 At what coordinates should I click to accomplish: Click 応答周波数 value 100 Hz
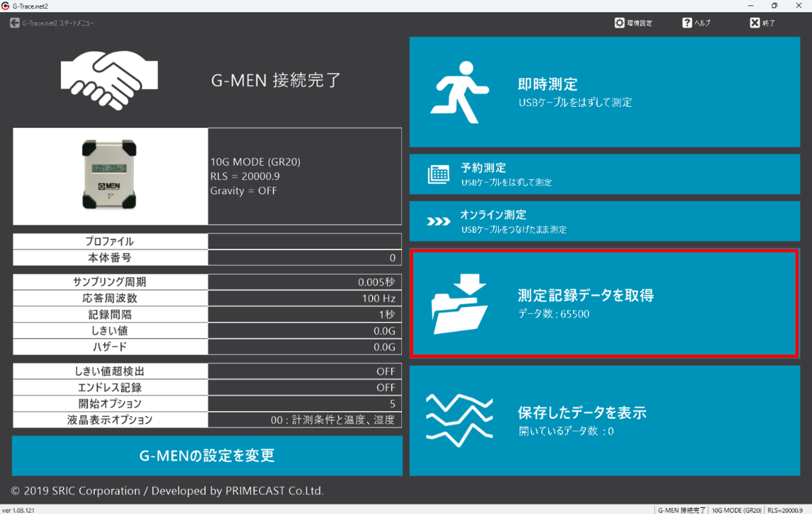click(x=305, y=298)
